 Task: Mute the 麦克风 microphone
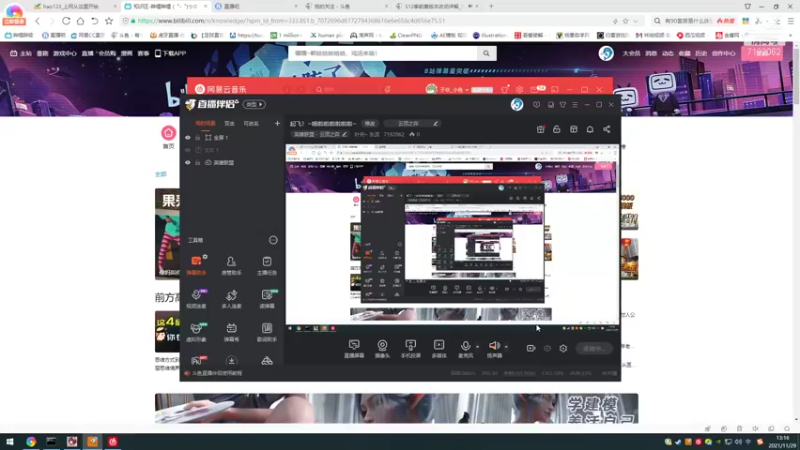click(465, 349)
